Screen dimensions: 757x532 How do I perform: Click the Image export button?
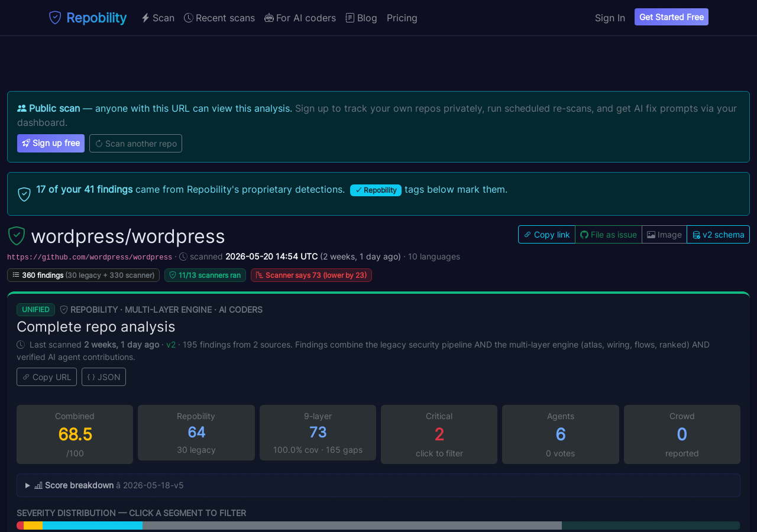664,234
